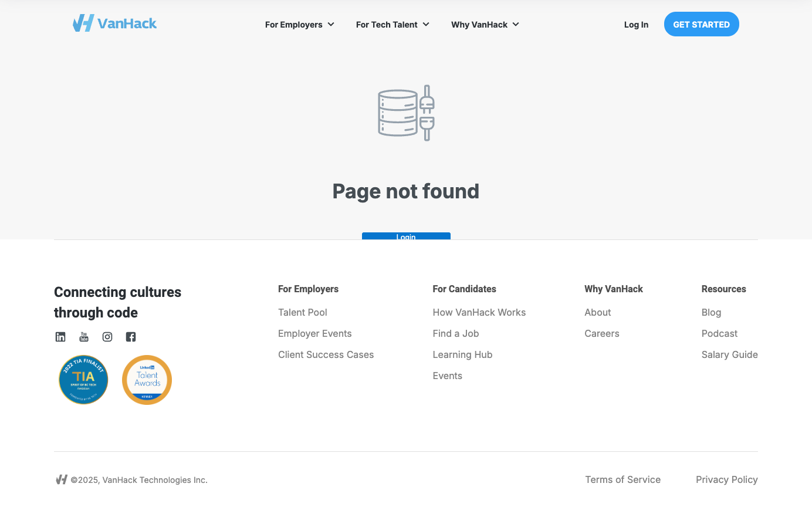
Task: Click the VanHack logo in header
Action: [115, 23]
